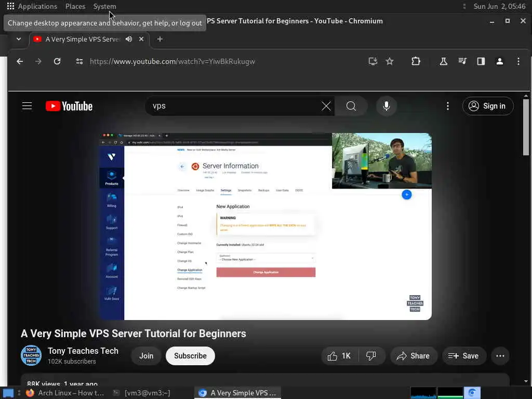
Task: Click the youtube.com URL address field
Action: [x=172, y=61]
